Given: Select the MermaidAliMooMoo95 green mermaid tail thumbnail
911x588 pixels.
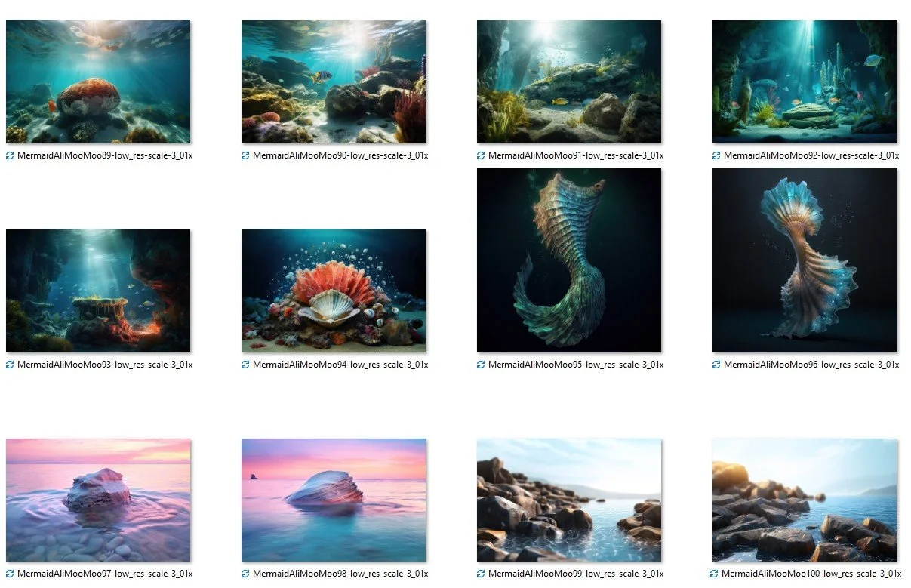Looking at the screenshot, I should (569, 260).
